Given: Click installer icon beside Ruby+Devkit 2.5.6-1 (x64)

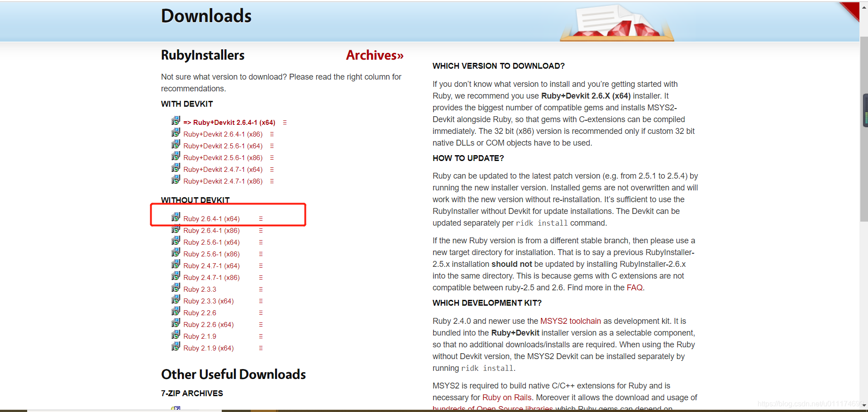Looking at the screenshot, I should [176, 144].
